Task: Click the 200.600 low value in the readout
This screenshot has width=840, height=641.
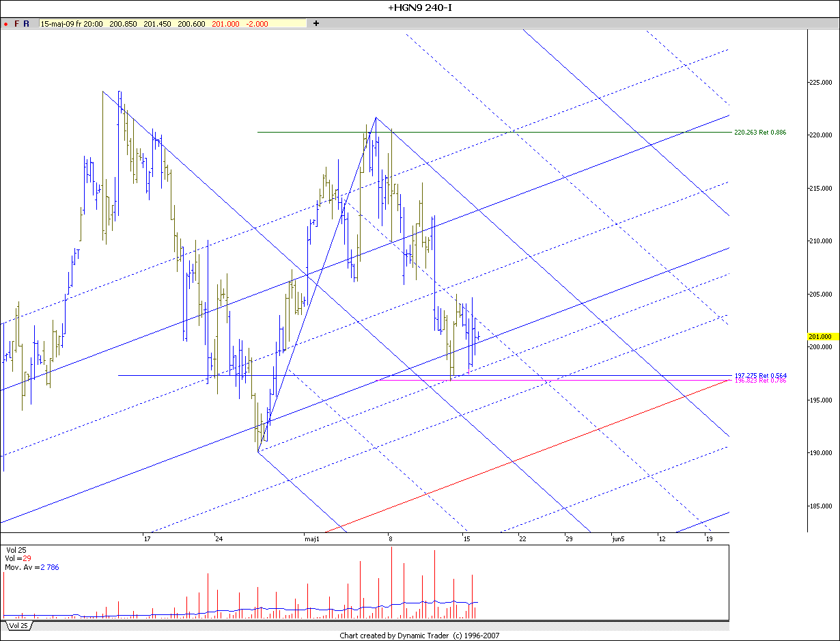Action: click(191, 23)
